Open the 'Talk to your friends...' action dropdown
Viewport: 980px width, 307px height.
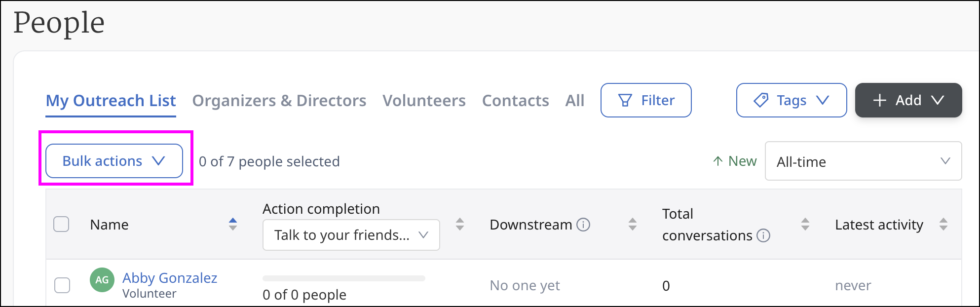coord(351,235)
